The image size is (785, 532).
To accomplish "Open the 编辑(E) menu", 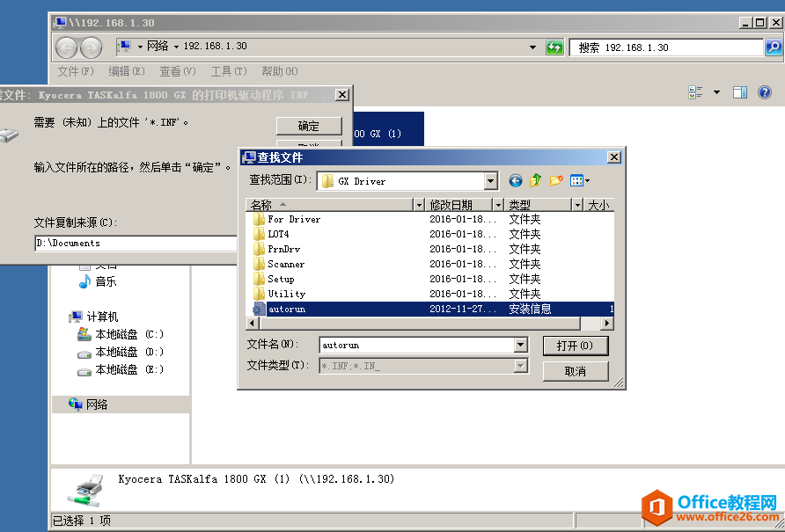I will point(127,71).
